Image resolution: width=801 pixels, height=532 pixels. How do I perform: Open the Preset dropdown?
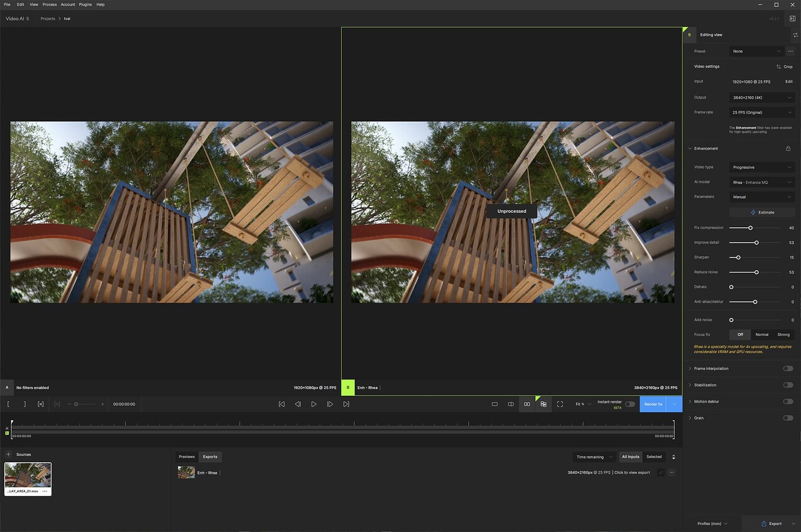point(756,52)
